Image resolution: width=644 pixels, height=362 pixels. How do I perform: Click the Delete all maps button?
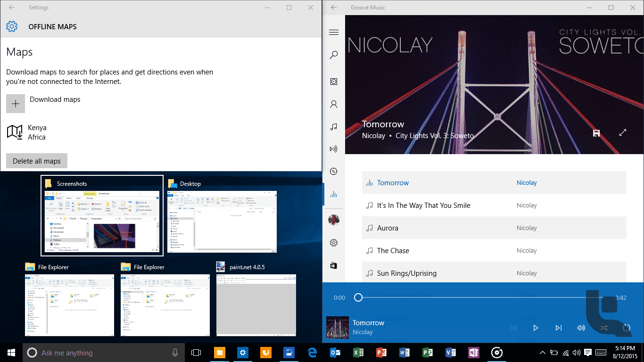[x=36, y=160]
